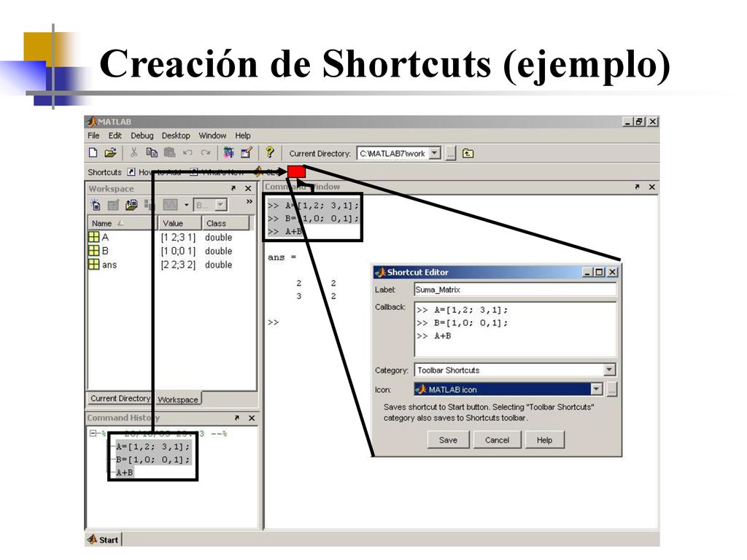Close the Command Window panel
The image size is (747, 560).
651,187
